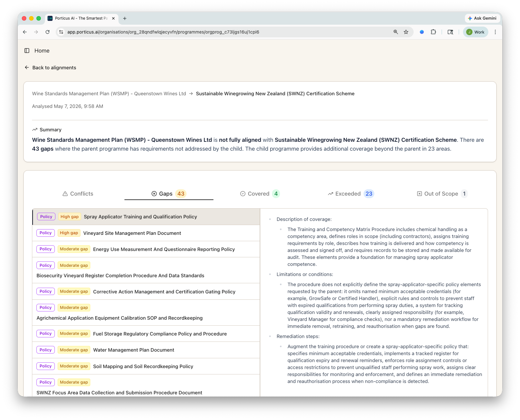Select SWNZ Focus Area Data Collection row
Image resolution: width=520 pixels, height=420 pixels.
(146, 386)
